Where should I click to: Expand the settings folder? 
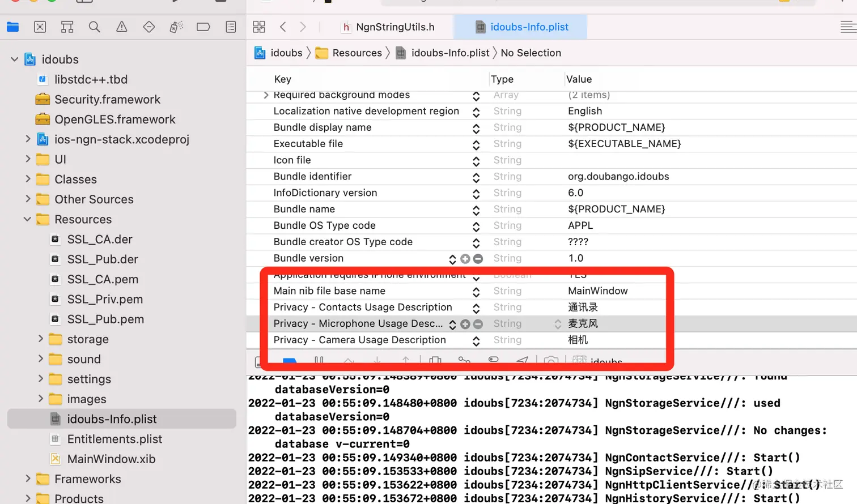pyautogui.click(x=40, y=379)
